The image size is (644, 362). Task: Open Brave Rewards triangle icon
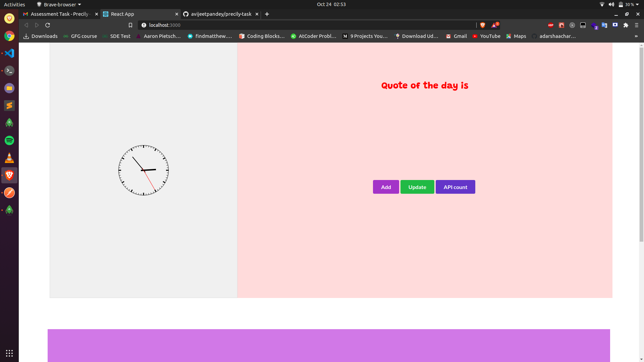(494, 25)
